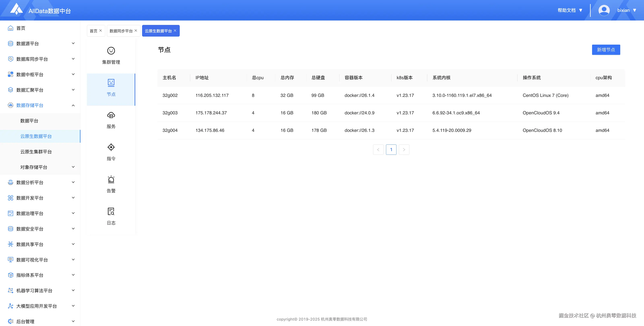Go to pagination page 1
The width and height of the screenshot is (644, 326).
[x=391, y=150]
